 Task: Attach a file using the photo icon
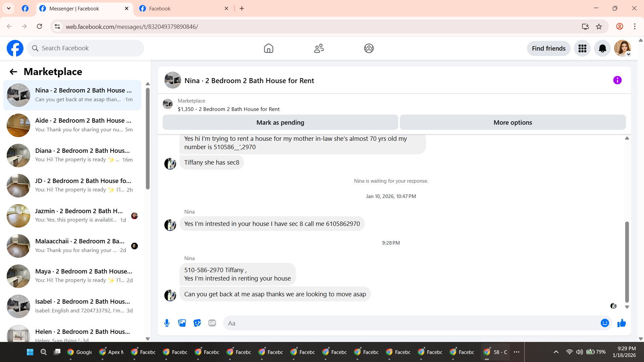click(182, 323)
